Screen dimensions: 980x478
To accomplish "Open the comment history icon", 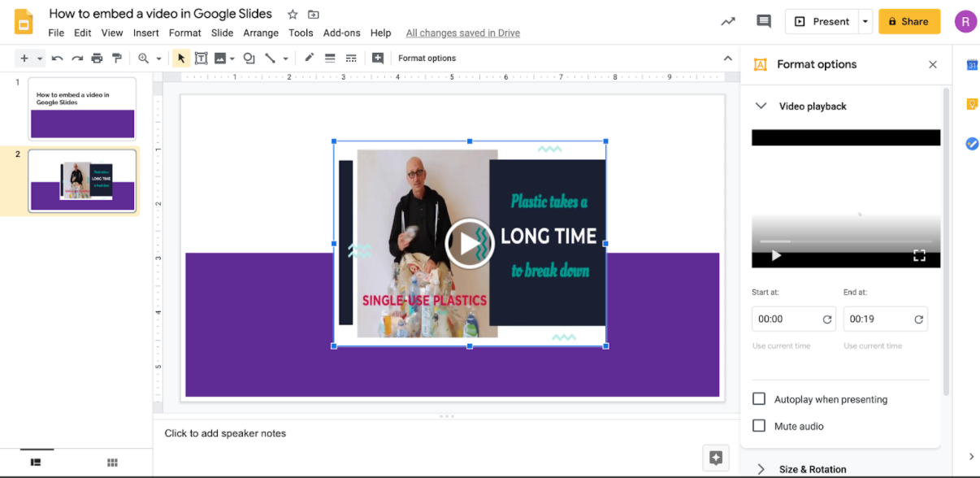I will (x=763, y=22).
